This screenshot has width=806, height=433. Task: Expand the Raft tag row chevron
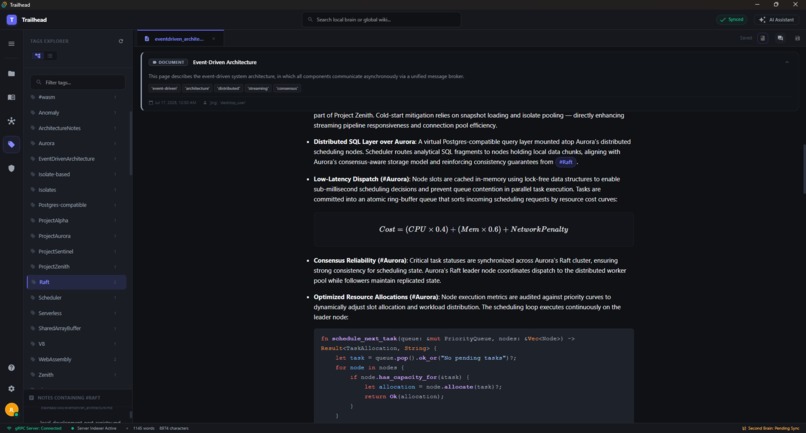tap(115, 282)
